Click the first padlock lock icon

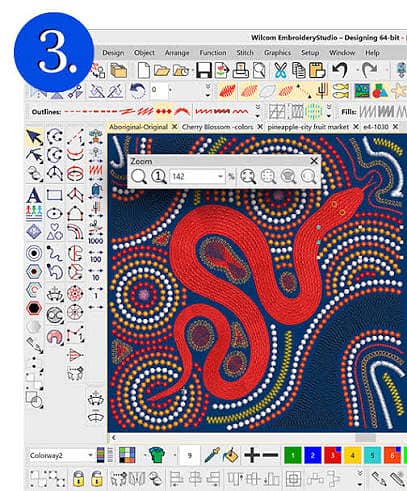78,479
